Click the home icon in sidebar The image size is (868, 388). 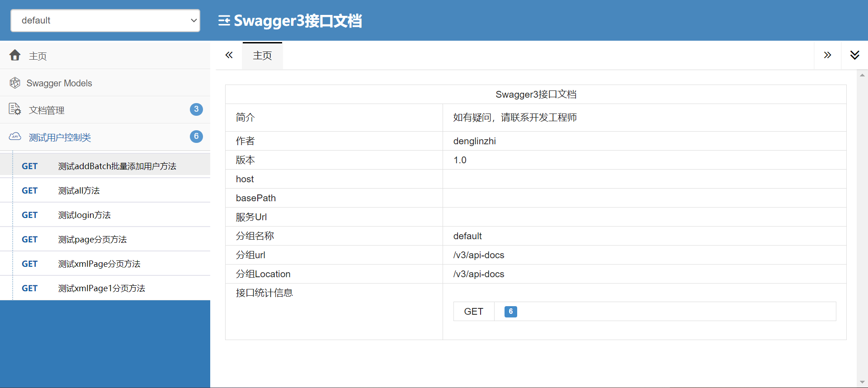tap(15, 55)
